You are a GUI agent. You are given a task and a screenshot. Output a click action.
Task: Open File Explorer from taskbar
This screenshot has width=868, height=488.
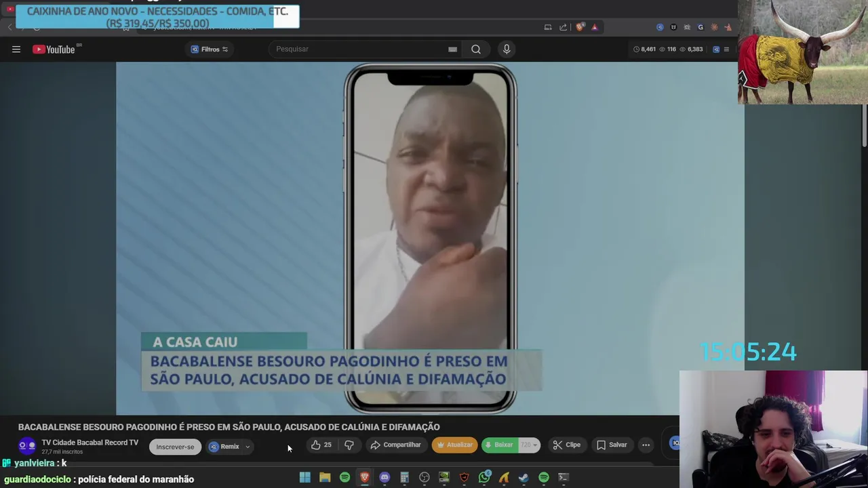(325, 477)
